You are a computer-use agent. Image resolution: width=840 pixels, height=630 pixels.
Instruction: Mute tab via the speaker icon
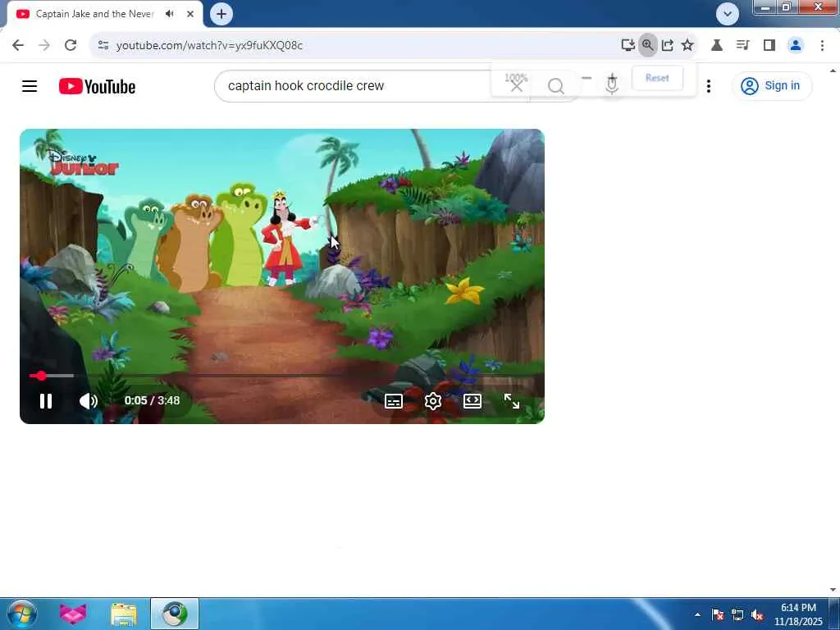coord(170,14)
